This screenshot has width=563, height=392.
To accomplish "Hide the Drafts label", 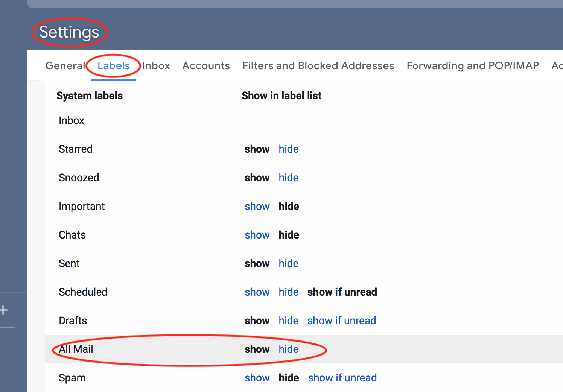I will [288, 321].
